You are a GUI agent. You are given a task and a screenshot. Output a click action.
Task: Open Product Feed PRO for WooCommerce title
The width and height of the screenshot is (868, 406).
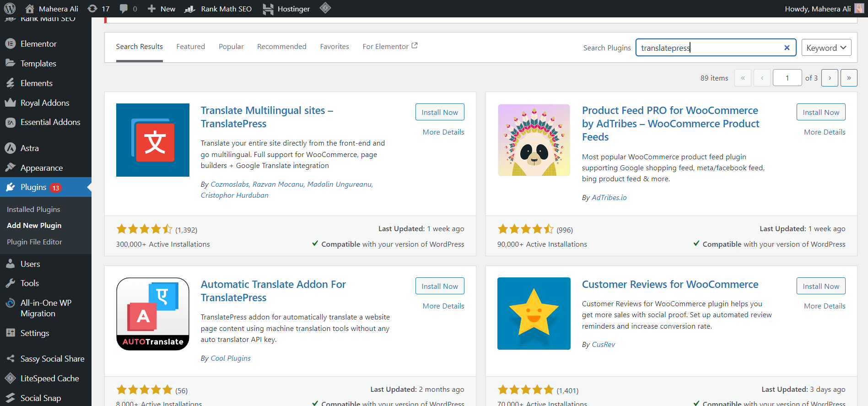[670, 124]
